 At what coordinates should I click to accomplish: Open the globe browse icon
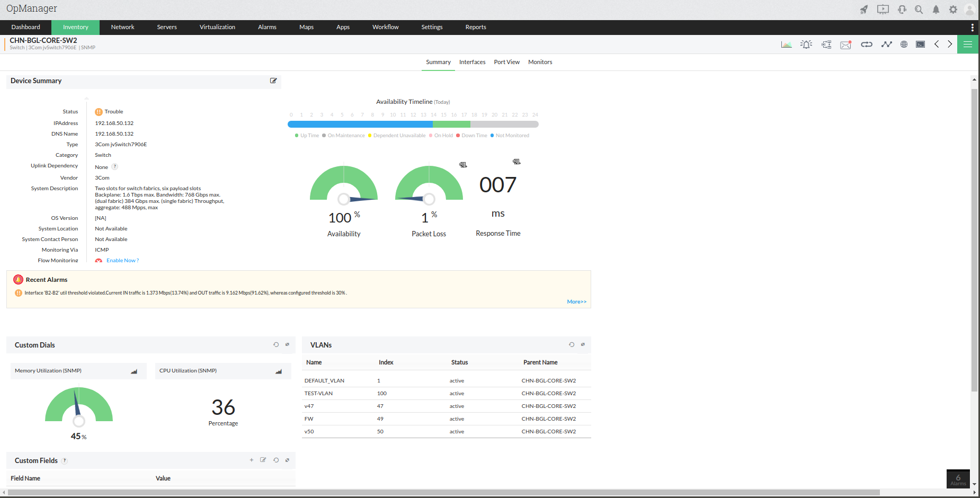pos(904,45)
